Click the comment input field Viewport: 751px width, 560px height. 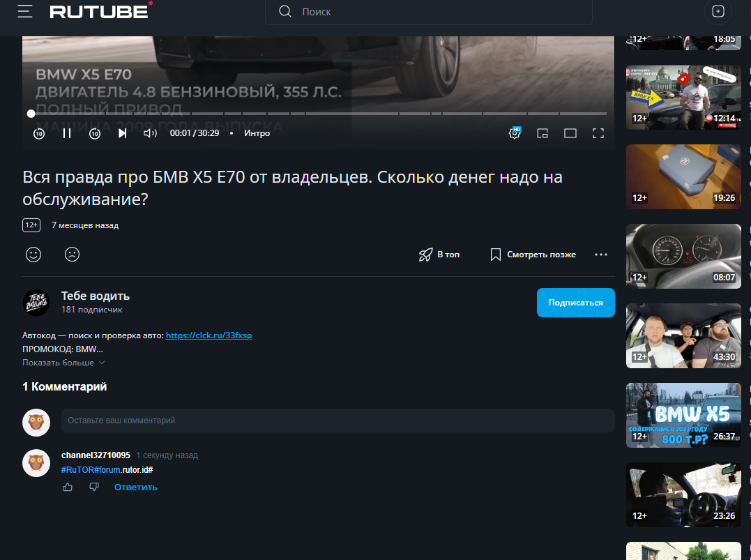tap(337, 420)
